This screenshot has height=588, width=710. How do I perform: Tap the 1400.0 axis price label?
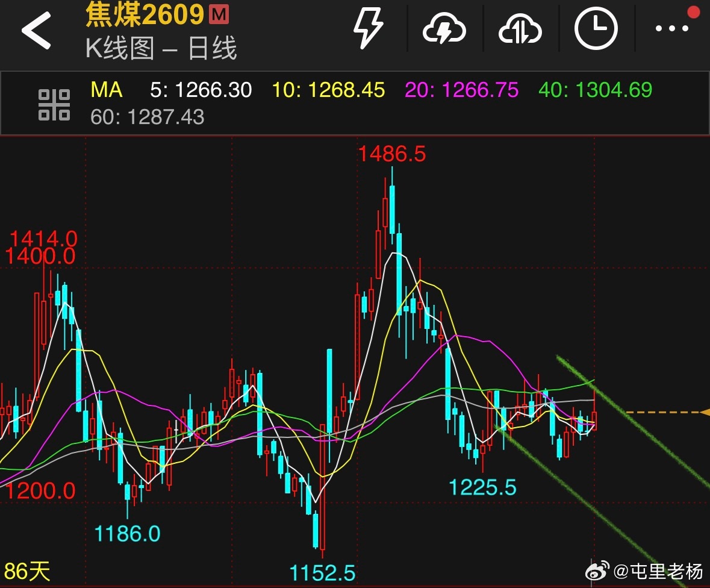(x=40, y=257)
